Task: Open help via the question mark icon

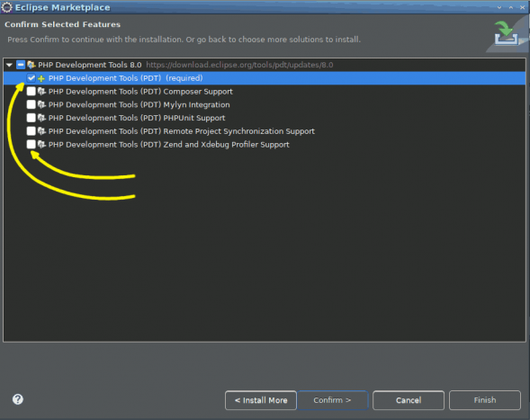Action: tap(18, 399)
